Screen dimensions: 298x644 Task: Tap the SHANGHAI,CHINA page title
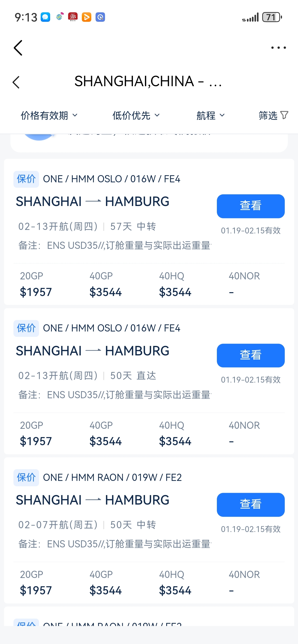coord(148,81)
